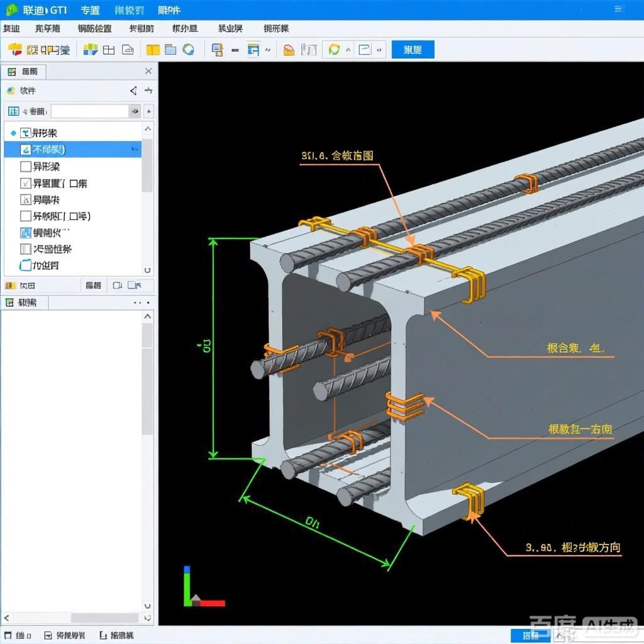Click the green-orange circular arrows toolbar icon
This screenshot has height=644, width=644.
334,50
